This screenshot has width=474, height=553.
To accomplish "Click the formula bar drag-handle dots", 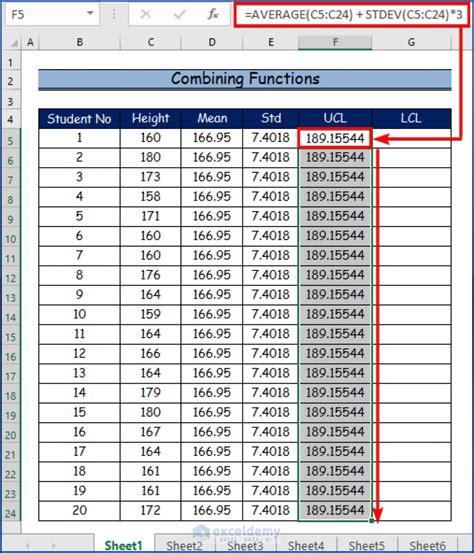I will [114, 14].
